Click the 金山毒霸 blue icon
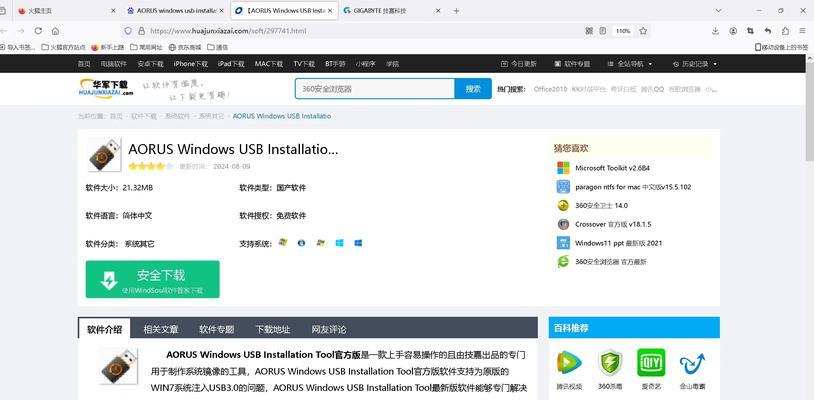The image size is (814, 400). pyautogui.click(x=692, y=364)
